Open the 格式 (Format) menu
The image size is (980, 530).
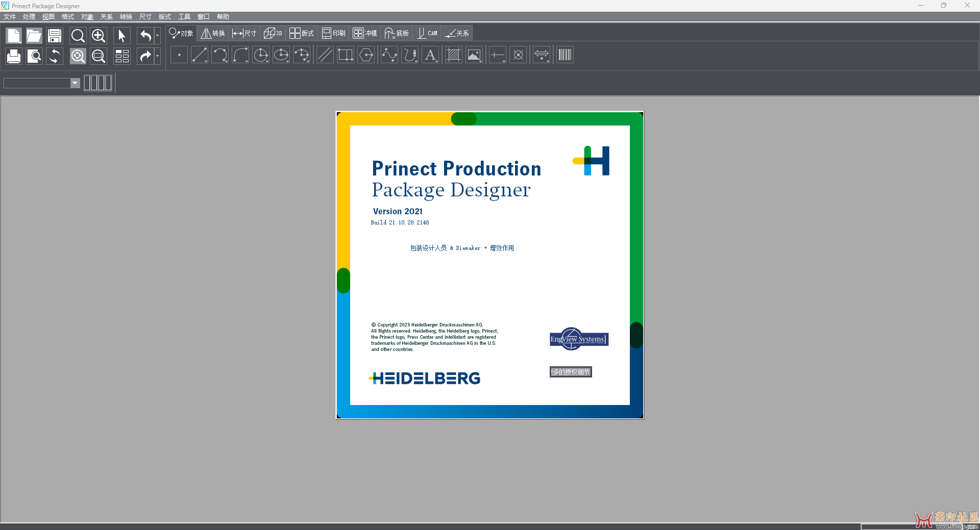(68, 17)
